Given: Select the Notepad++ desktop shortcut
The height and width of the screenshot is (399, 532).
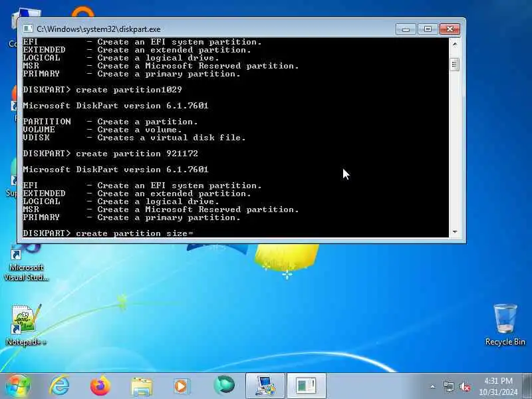Looking at the screenshot, I should tap(26, 325).
